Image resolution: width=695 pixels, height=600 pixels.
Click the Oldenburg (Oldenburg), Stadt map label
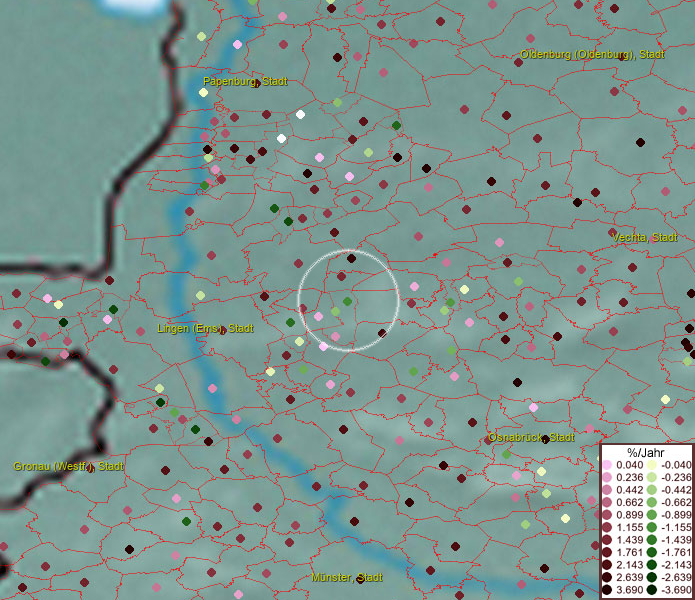click(x=592, y=55)
